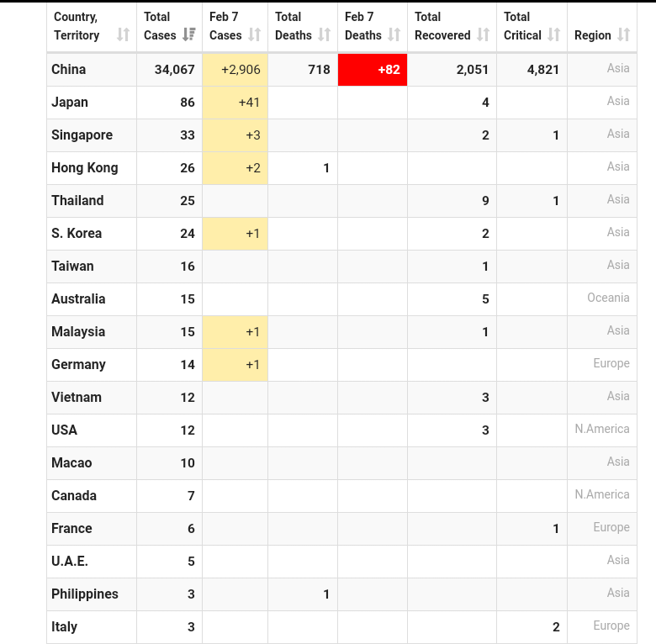Sort by Feb 7 Deaths arrow icon
The image size is (656, 644).
coord(394,34)
